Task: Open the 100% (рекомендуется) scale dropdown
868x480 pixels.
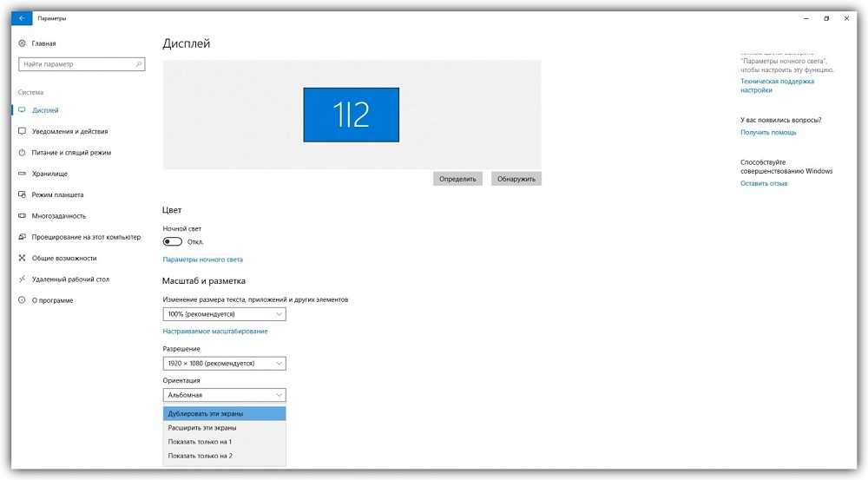Action: [x=224, y=314]
